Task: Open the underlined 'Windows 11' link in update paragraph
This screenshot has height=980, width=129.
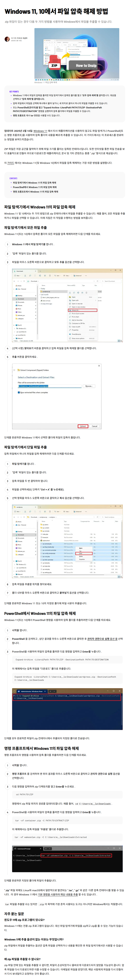Action: pos(40,131)
